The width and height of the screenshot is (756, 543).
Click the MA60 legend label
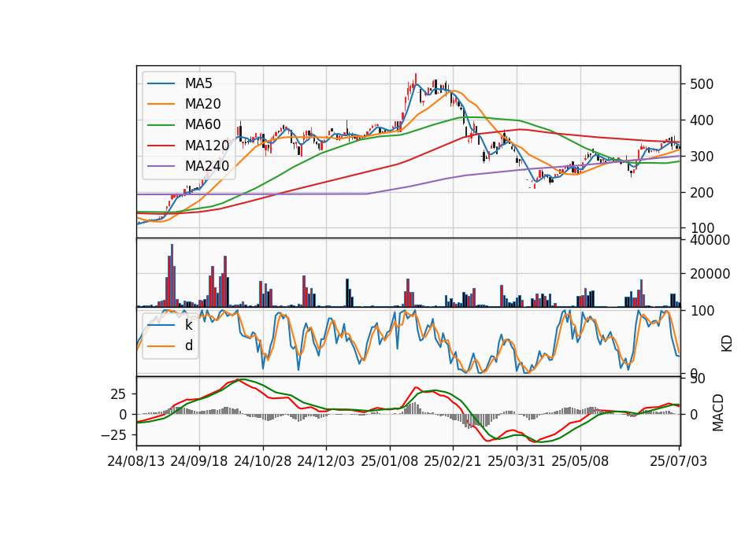(202, 125)
